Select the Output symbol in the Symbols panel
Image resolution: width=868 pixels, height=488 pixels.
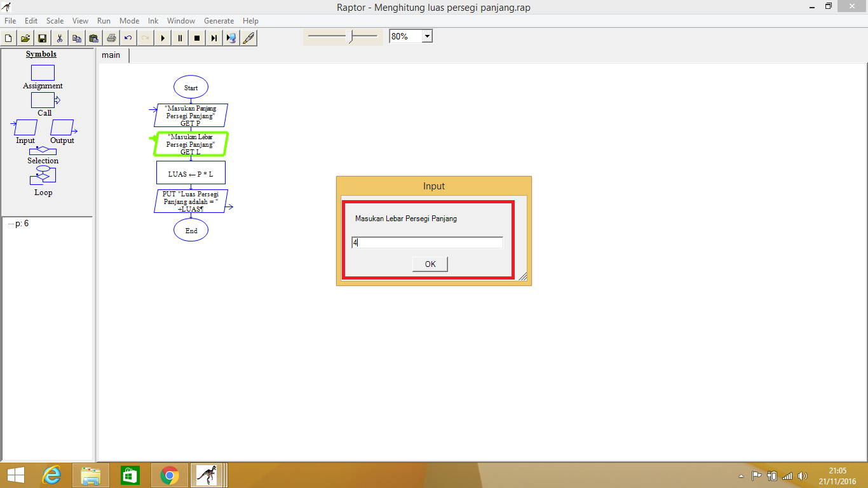coord(63,128)
